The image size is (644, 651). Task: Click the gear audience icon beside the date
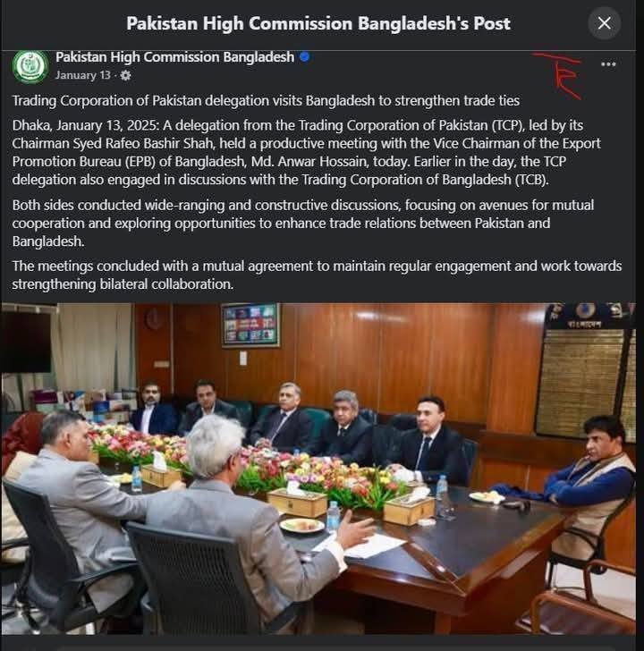point(125,75)
